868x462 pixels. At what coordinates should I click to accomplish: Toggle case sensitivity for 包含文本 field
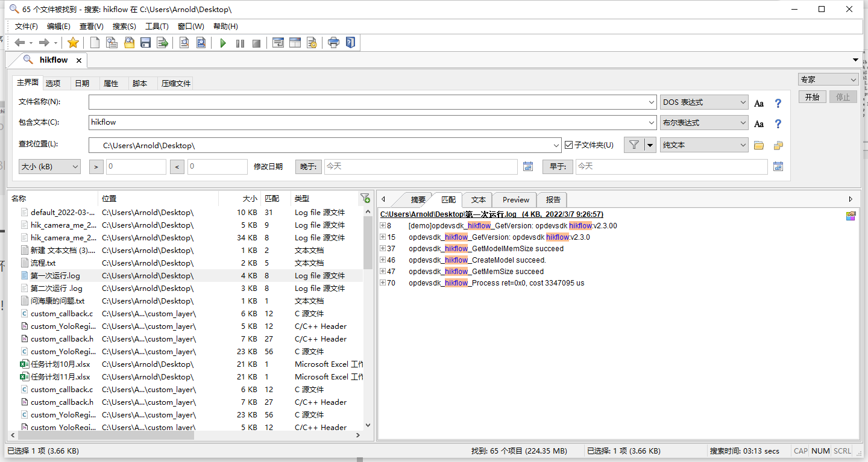pos(758,123)
